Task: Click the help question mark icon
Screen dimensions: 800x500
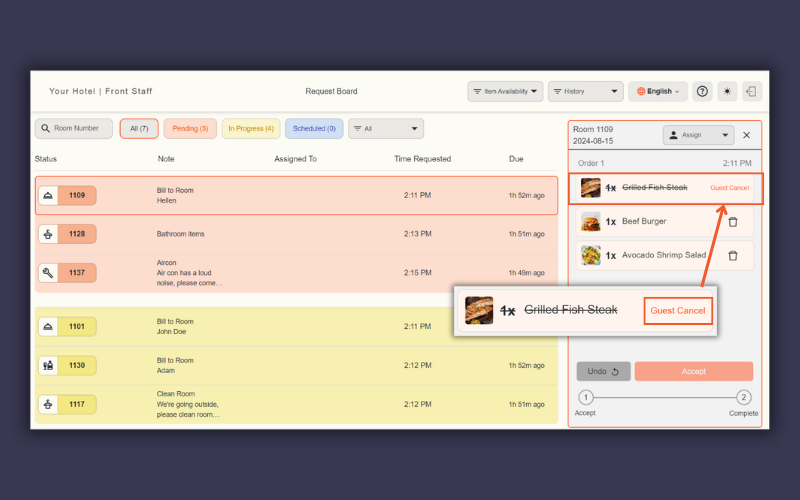Action: (702, 91)
